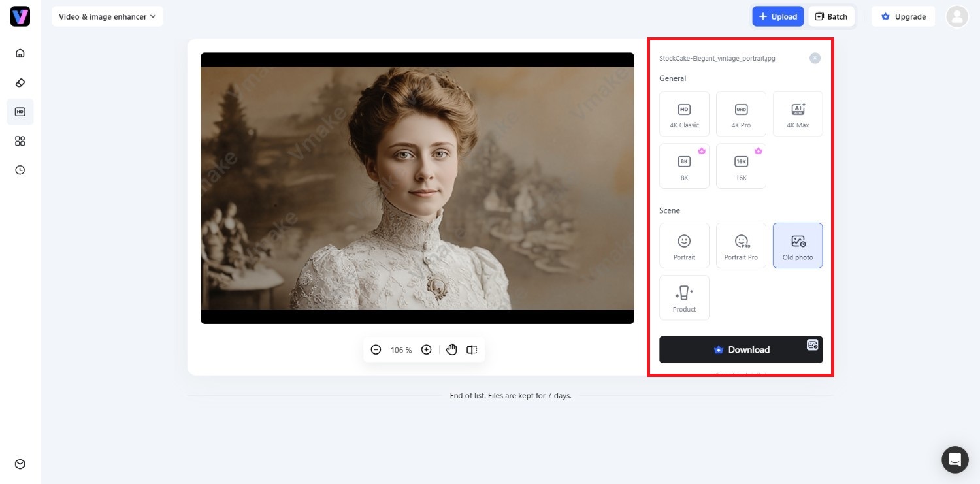Click the Batch button
Image resolution: width=980 pixels, height=484 pixels.
(831, 16)
